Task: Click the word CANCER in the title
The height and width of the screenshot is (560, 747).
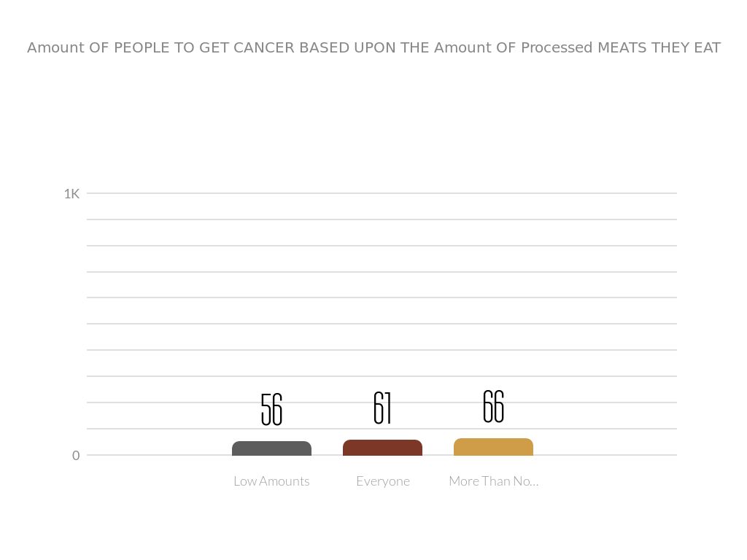Action: pyautogui.click(x=262, y=48)
